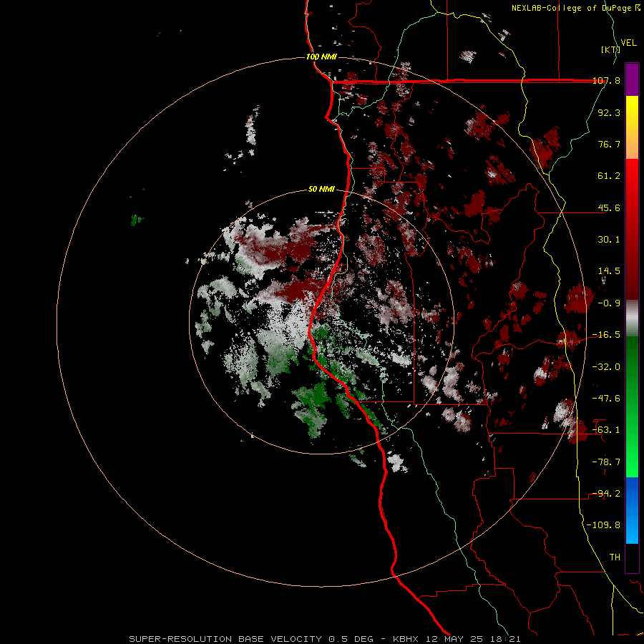Click the blue segment of velocity color bar
The height and width of the screenshot is (644, 644).
click(632, 510)
